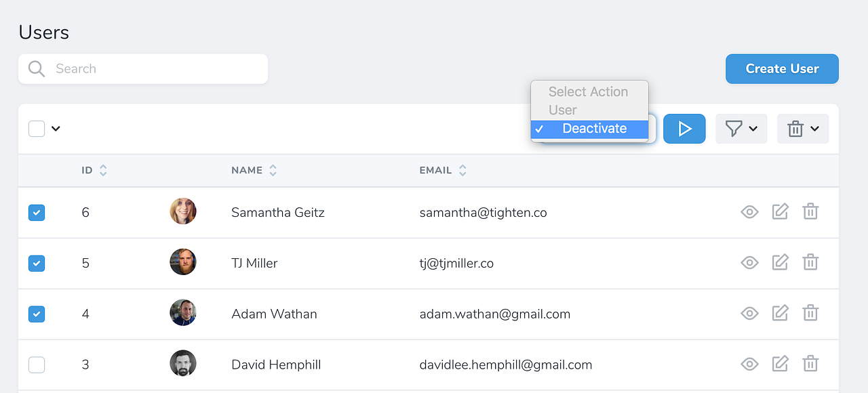This screenshot has height=393, width=868.
Task: Open the search magnifier icon
Action: pyautogui.click(x=37, y=68)
